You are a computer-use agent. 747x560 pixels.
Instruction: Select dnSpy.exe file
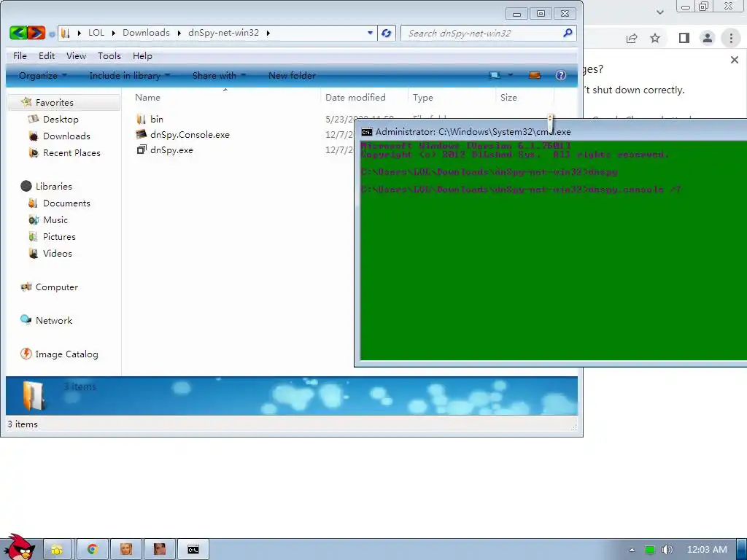(164, 150)
